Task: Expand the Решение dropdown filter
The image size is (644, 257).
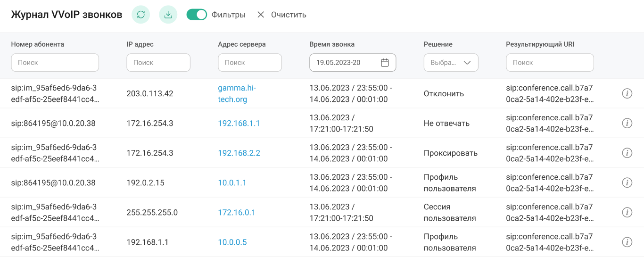Action: point(451,63)
